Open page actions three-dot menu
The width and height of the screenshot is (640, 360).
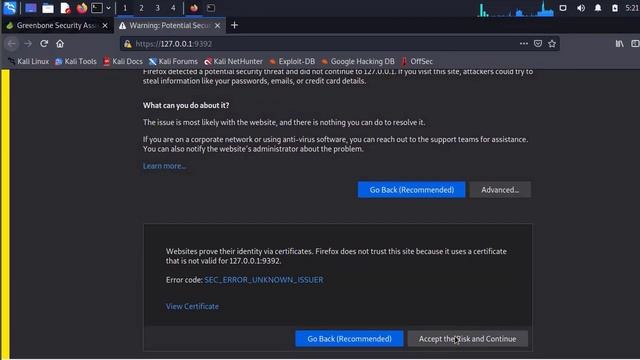click(x=524, y=44)
